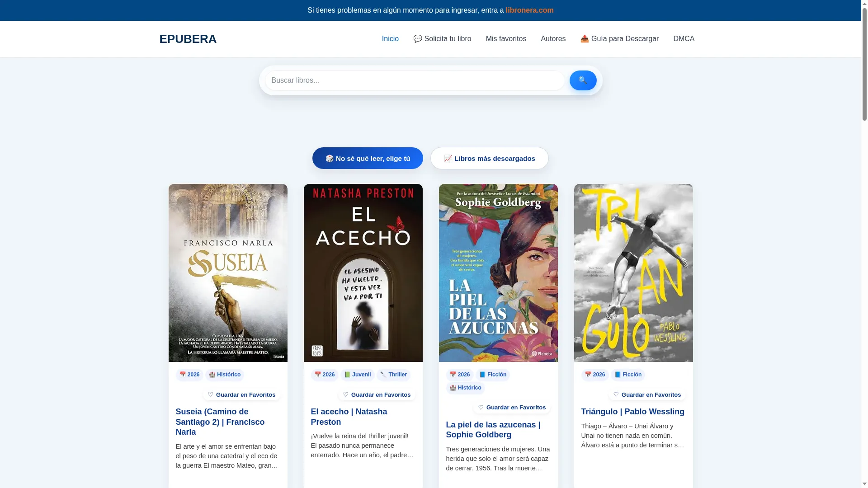Select the Thriller genre tag
The height and width of the screenshot is (488, 868).
pyautogui.click(x=394, y=375)
